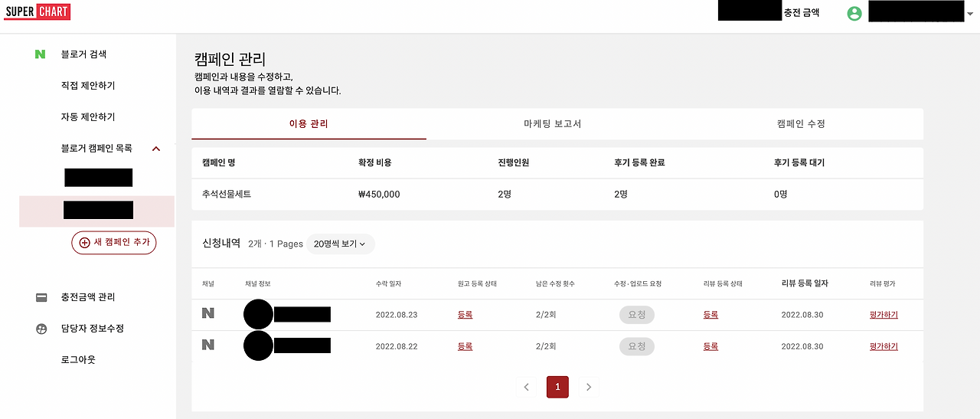Select page 1 in pagination
Screen dimensions: 980x419
[x=557, y=387]
